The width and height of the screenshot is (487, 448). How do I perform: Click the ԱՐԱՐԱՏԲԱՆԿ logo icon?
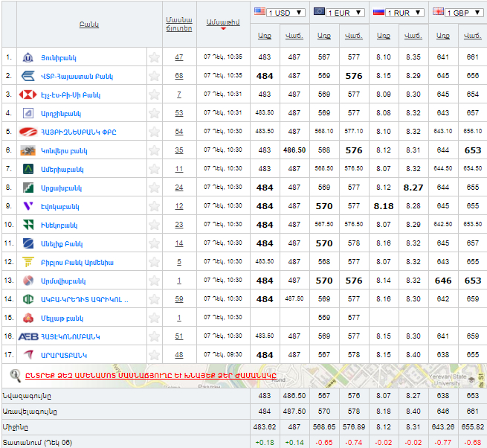click(28, 355)
